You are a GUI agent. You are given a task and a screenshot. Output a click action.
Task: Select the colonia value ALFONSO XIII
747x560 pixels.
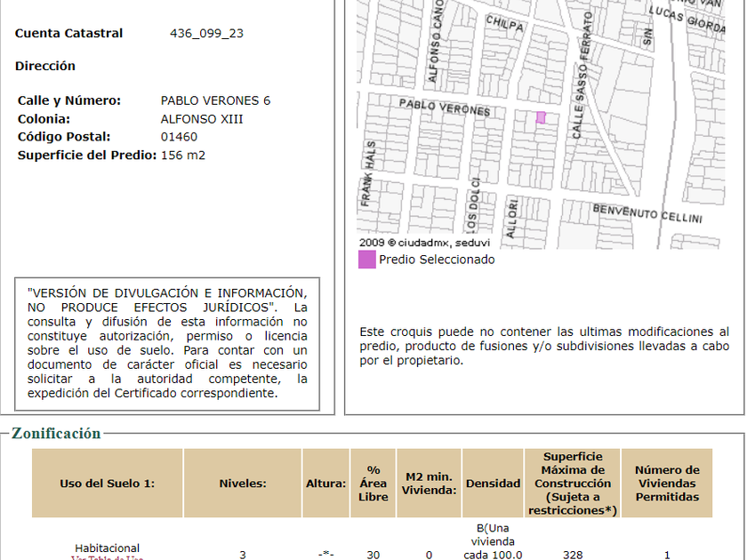point(202,119)
